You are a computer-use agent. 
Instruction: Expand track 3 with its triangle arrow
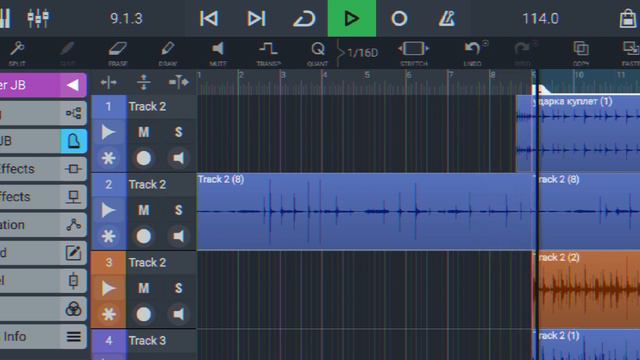point(108,288)
